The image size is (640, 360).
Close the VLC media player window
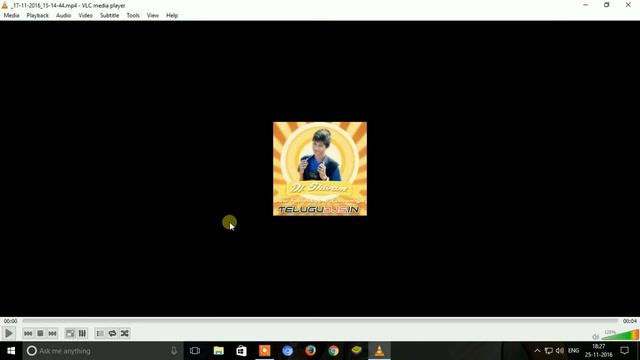[628, 5]
